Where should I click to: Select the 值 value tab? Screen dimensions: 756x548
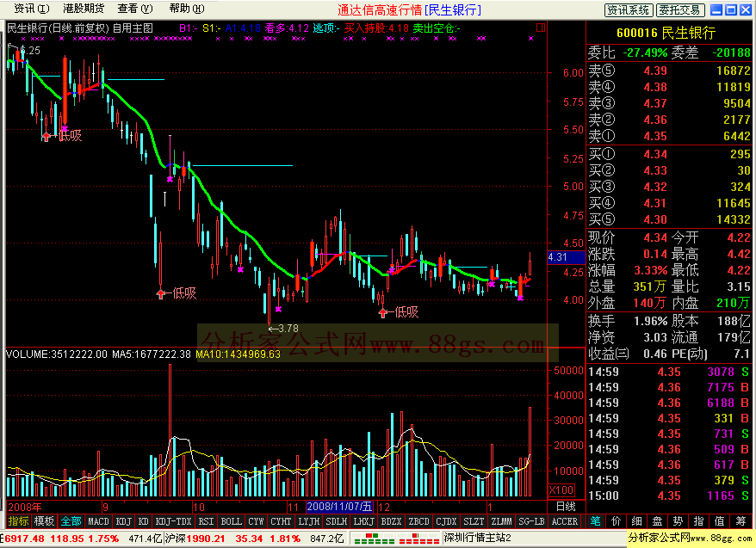(719, 521)
